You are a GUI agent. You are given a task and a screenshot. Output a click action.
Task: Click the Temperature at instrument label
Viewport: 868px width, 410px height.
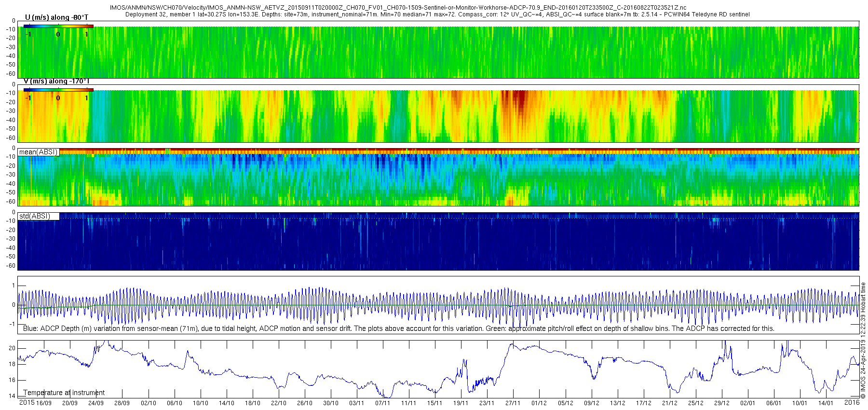click(64, 393)
